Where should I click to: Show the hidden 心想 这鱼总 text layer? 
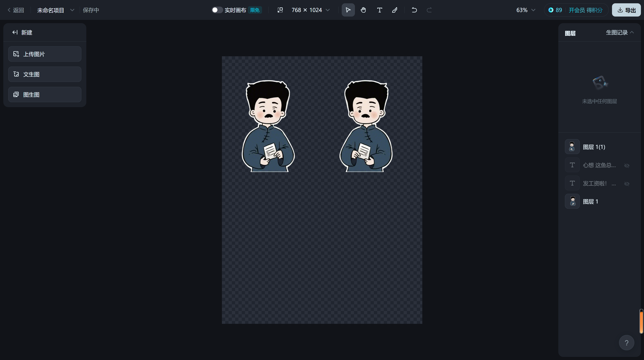pyautogui.click(x=626, y=165)
